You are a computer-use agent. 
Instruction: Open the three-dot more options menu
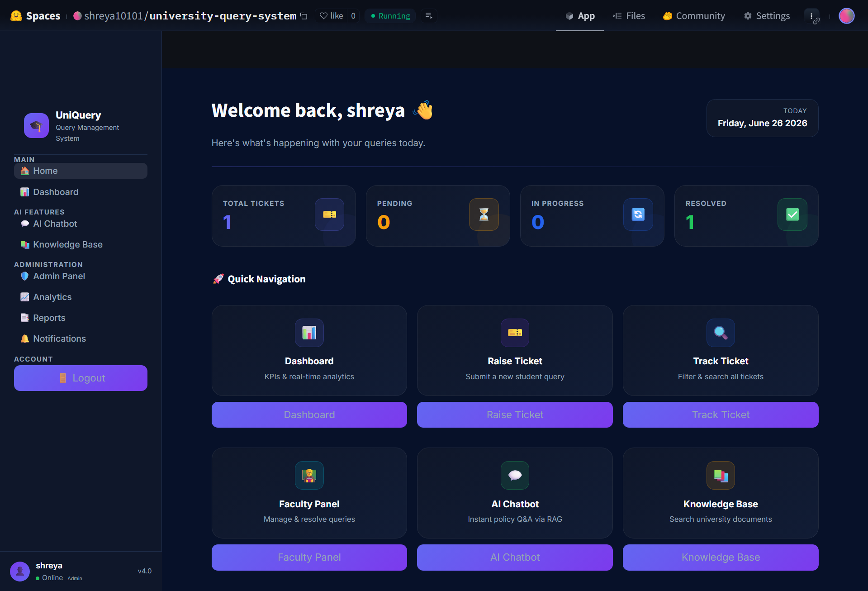click(x=811, y=16)
